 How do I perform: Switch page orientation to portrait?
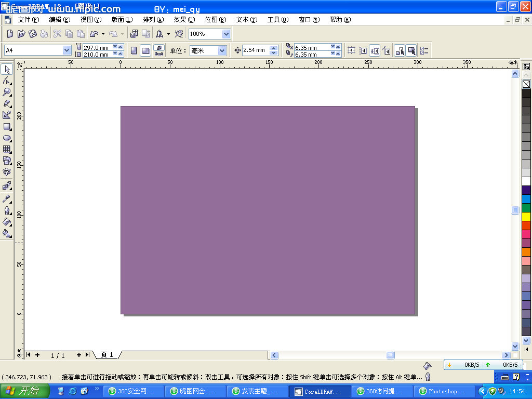click(134, 50)
